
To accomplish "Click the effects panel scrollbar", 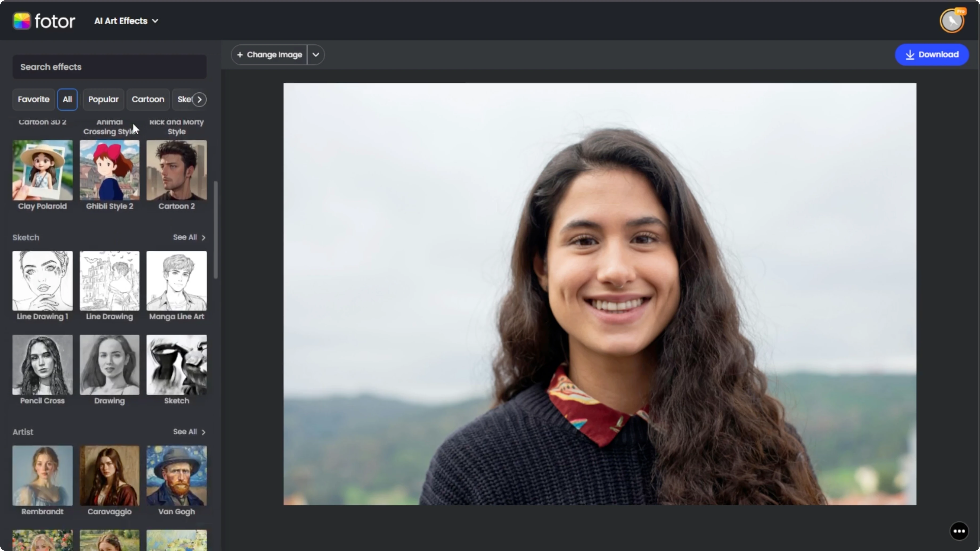I will [x=216, y=230].
